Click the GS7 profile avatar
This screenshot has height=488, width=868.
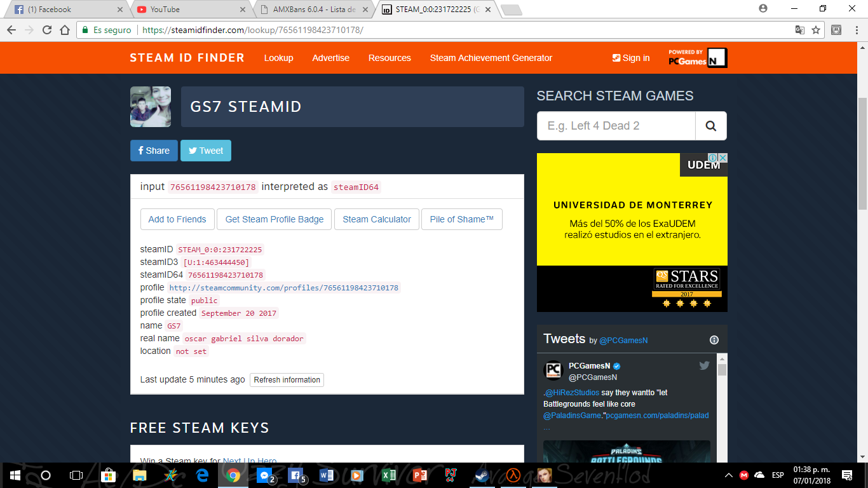pyautogui.click(x=151, y=107)
